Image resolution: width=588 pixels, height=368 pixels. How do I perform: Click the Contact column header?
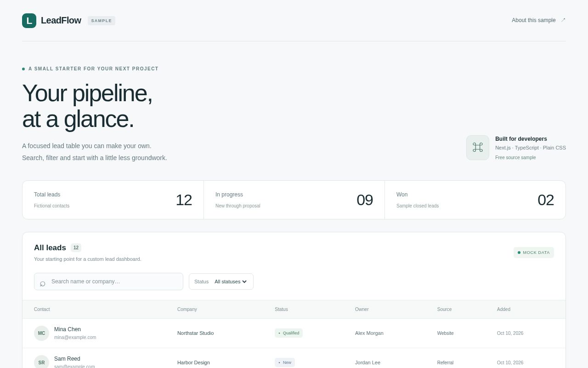pos(42,310)
